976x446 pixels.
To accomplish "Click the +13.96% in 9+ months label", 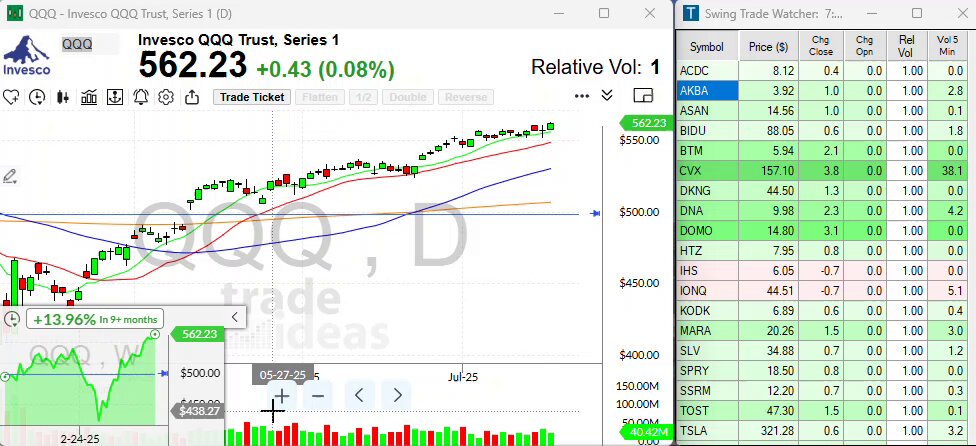I will coord(95,320).
